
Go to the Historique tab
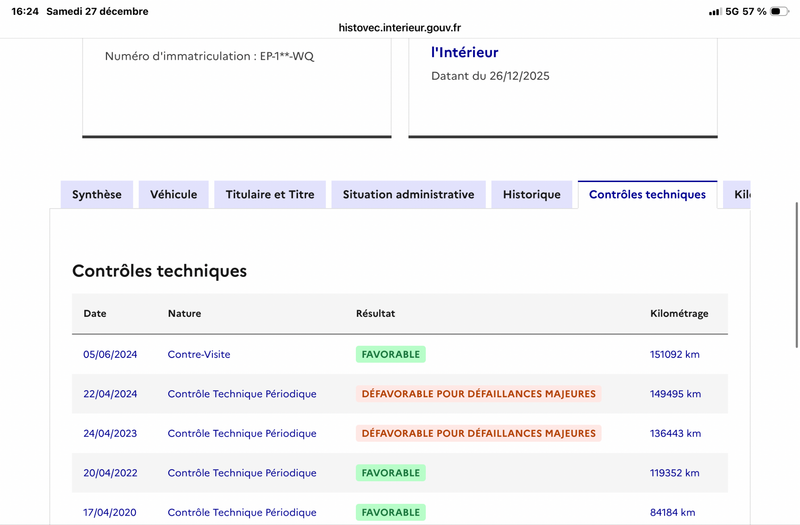click(x=532, y=194)
